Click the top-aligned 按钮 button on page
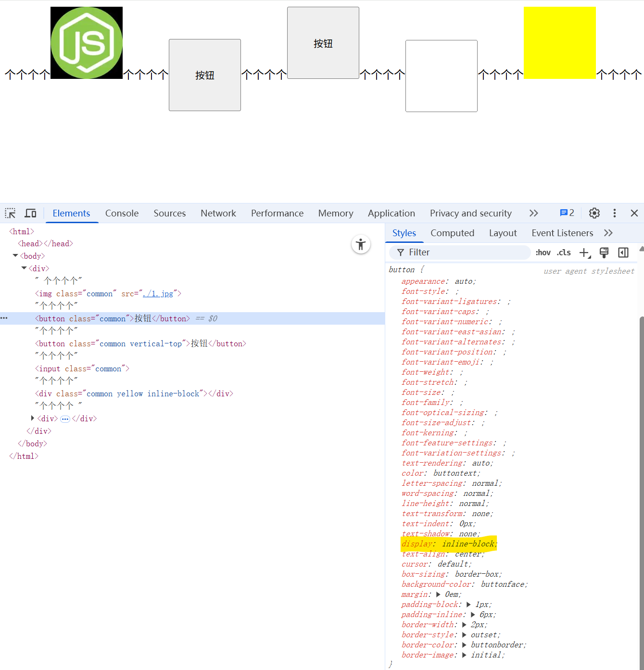Screen dimensions: 644x670 323,43
